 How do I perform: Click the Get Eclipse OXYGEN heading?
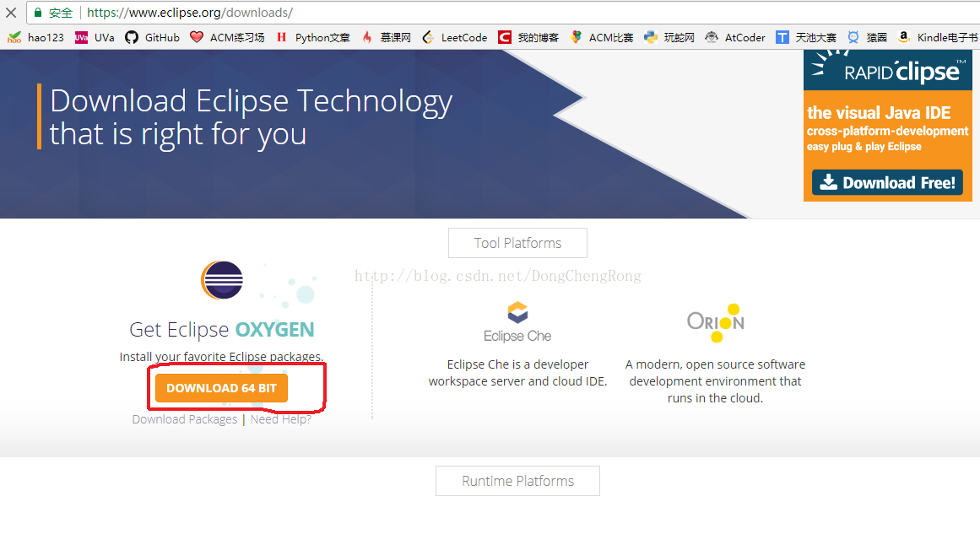click(x=222, y=329)
